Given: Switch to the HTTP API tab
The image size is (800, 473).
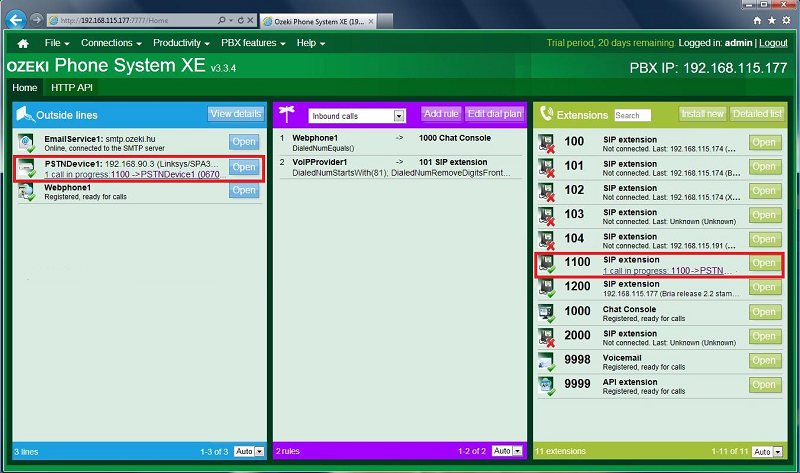Looking at the screenshot, I should (x=71, y=87).
